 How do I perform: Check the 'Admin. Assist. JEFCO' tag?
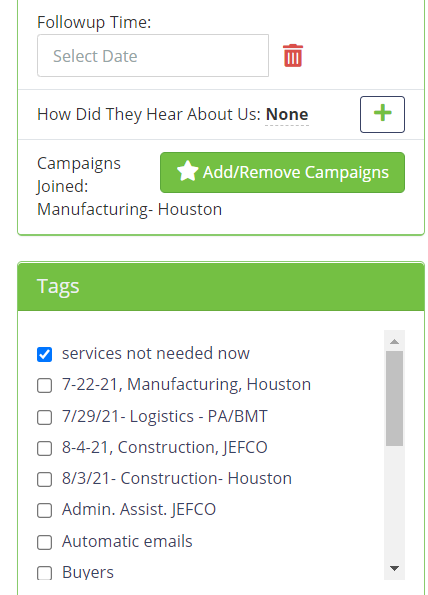44,510
